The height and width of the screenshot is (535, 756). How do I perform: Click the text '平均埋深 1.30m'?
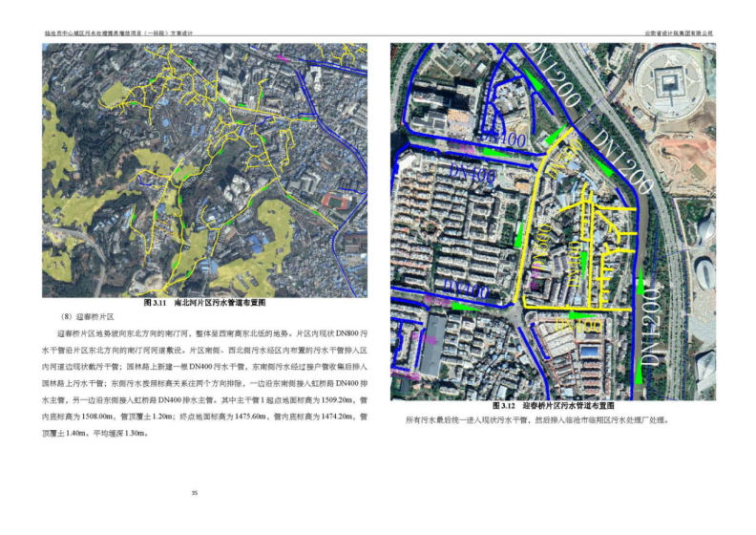[119, 433]
